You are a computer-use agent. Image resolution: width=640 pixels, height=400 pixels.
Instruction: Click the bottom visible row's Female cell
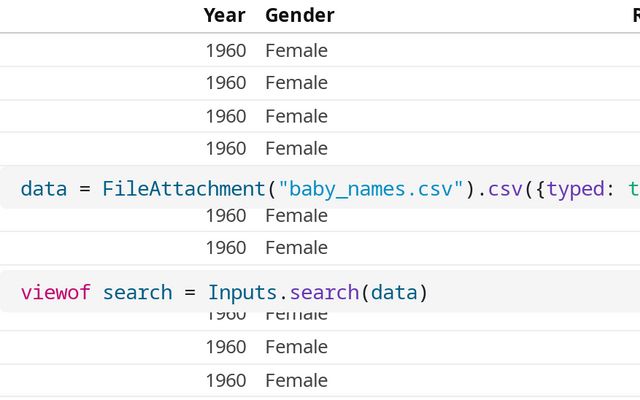pyautogui.click(x=296, y=380)
